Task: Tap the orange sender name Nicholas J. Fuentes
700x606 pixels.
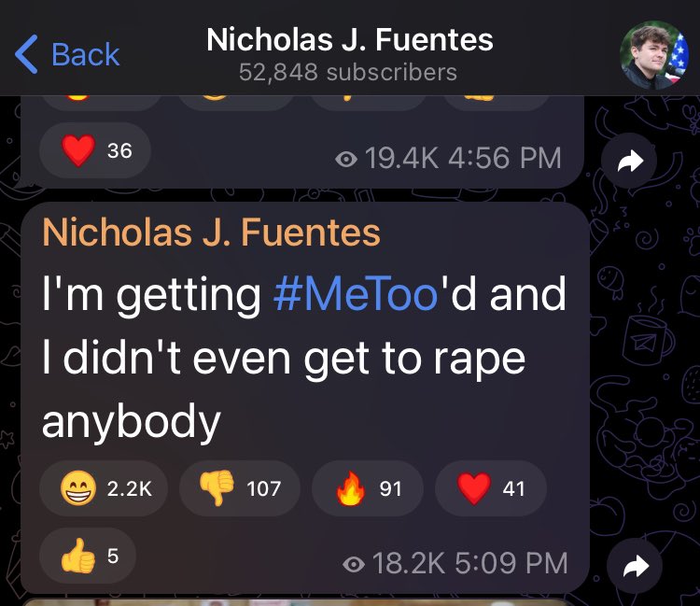Action: coord(211,233)
